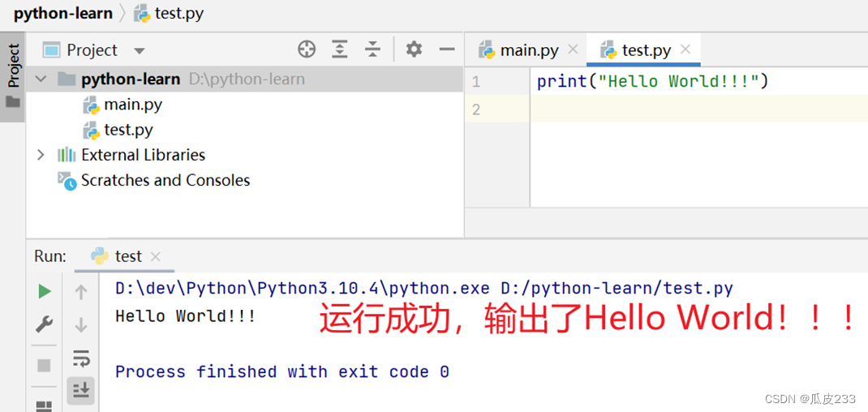This screenshot has width=868, height=412.
Task: Close the test run tab
Action: point(156,256)
